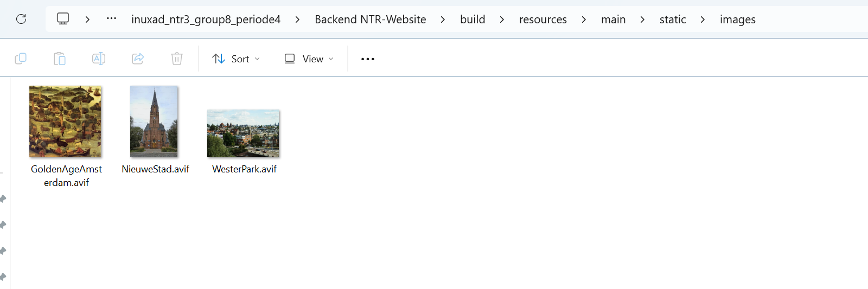
Task: Expand chevron after build breadcrumb
Action: 502,20
